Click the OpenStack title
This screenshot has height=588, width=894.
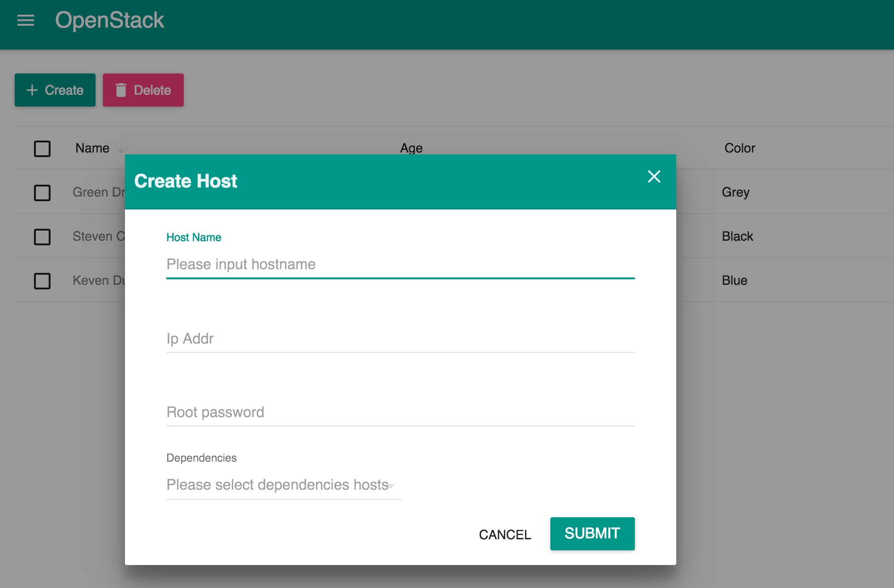pyautogui.click(x=109, y=20)
